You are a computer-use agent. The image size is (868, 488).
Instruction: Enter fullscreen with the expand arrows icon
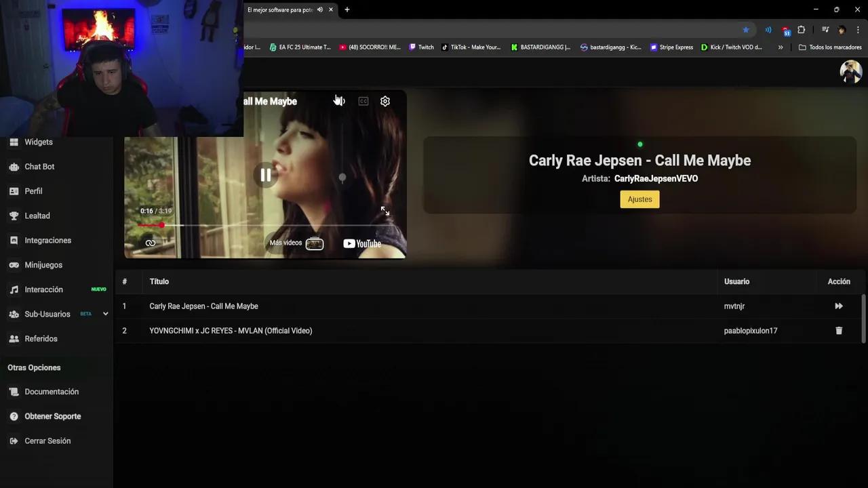tap(385, 211)
